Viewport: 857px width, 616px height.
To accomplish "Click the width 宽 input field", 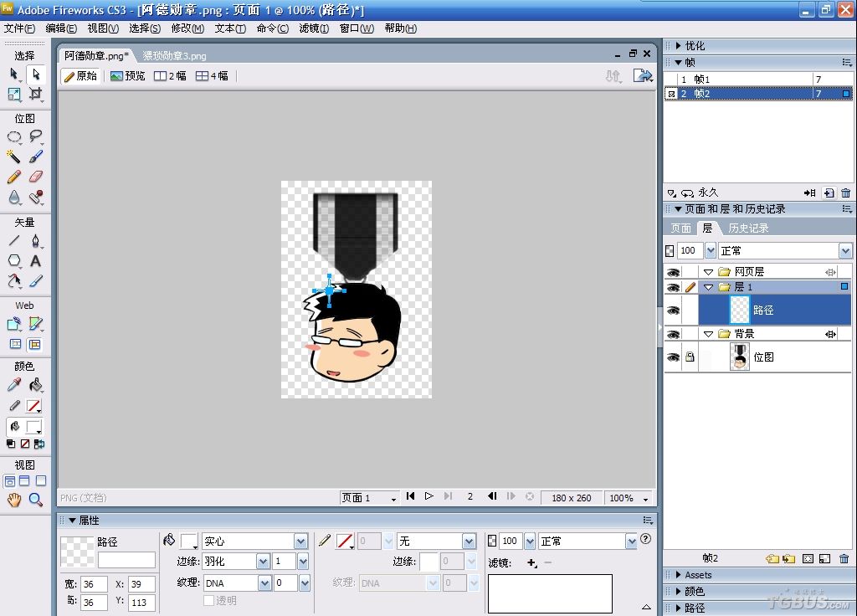I will pyautogui.click(x=94, y=583).
